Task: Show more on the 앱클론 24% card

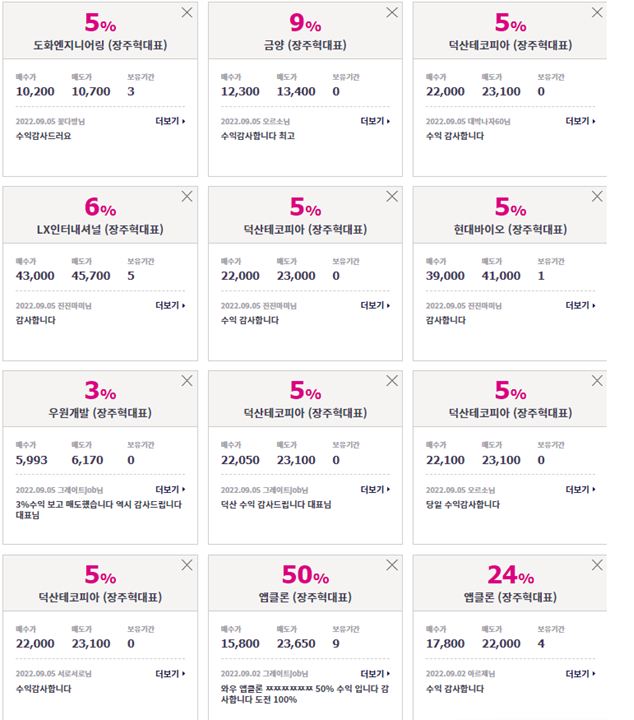Action: point(581,674)
